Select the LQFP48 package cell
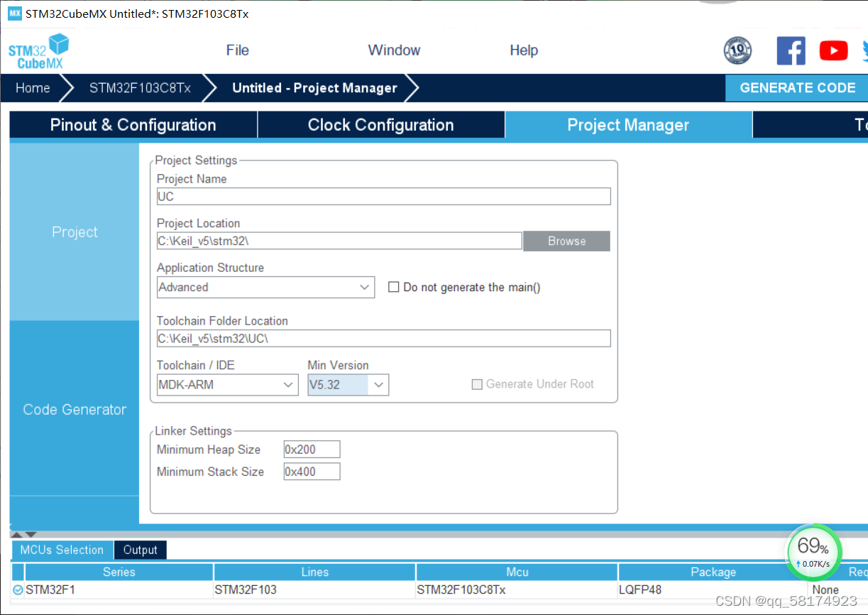This screenshot has width=868, height=615. pos(713,589)
